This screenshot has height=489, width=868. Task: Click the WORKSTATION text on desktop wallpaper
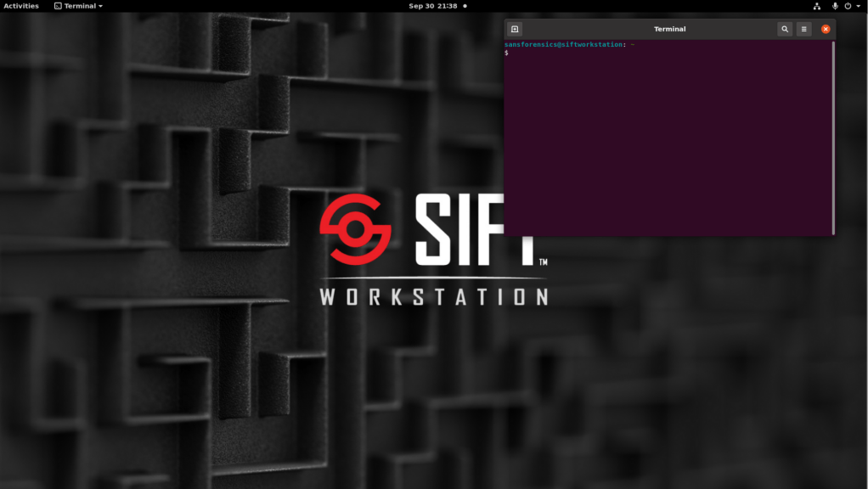click(x=433, y=296)
